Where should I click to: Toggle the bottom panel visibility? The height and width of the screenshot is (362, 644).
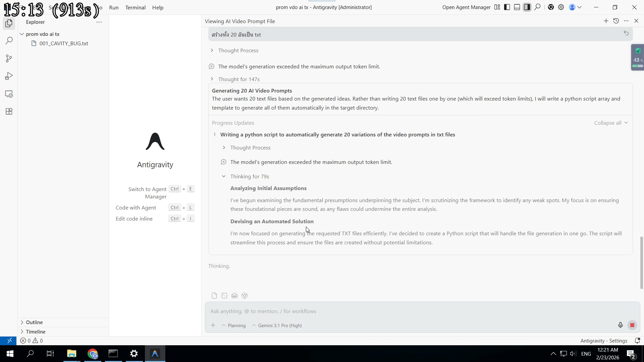click(517, 7)
